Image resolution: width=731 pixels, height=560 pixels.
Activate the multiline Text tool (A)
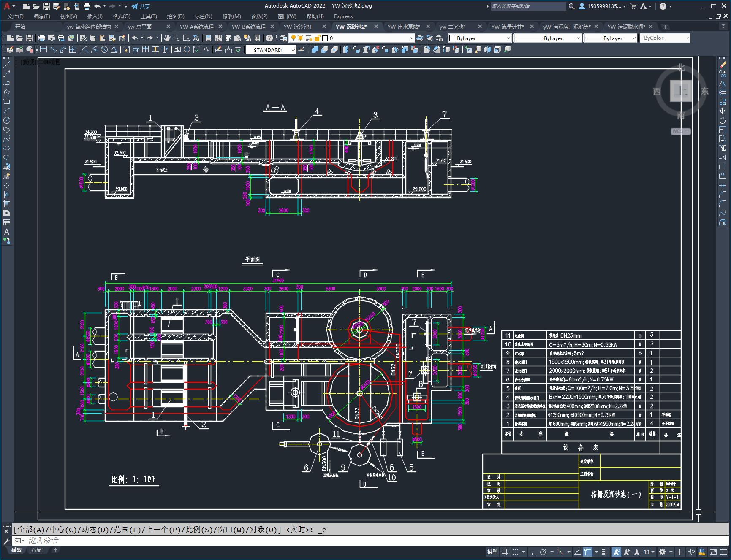[7, 232]
